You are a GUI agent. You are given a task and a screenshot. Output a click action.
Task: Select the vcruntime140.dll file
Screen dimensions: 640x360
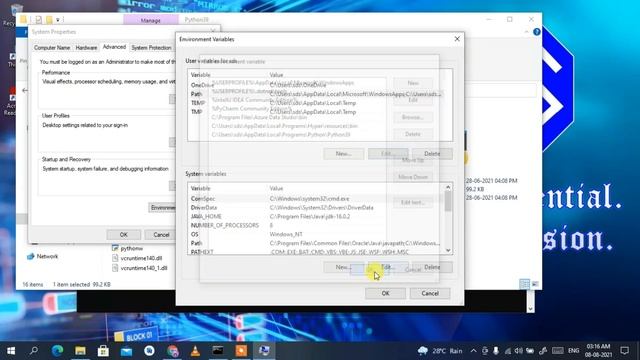137,258
